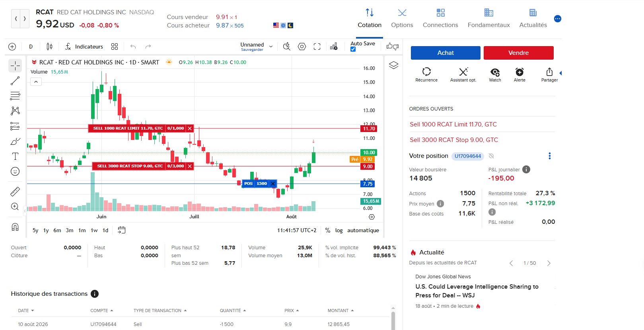
Task: Launch the Assistant opt. wizard
Action: 463,74
